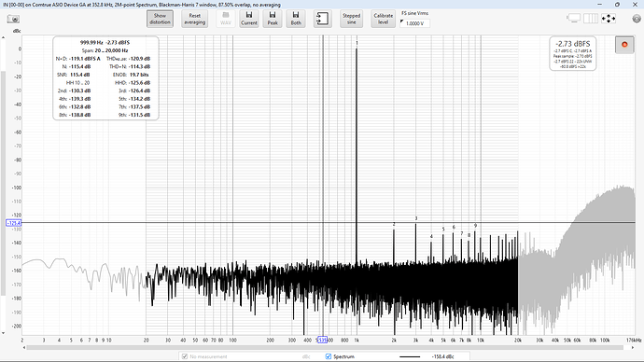Minimize the RTA window
Viewport: 644px width, 362px height.
599,4
